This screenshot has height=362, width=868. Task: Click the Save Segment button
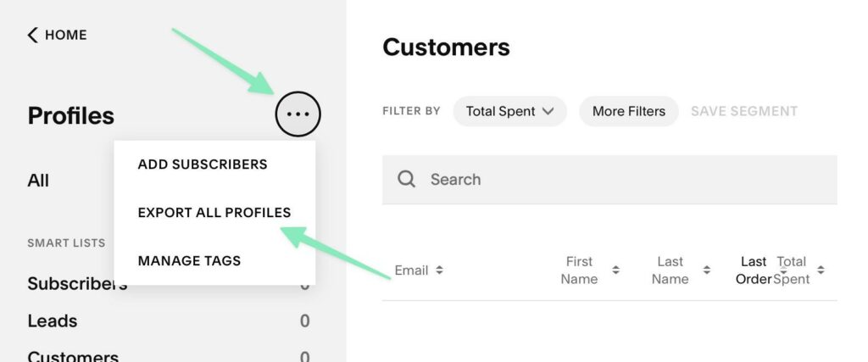744,111
